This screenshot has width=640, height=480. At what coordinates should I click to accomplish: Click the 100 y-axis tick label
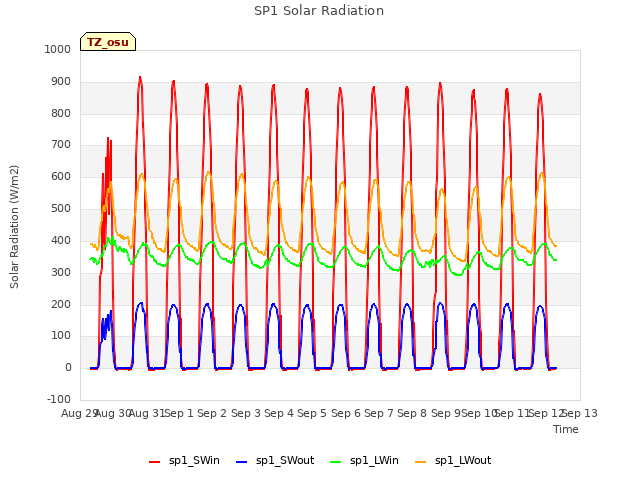pos(61,336)
